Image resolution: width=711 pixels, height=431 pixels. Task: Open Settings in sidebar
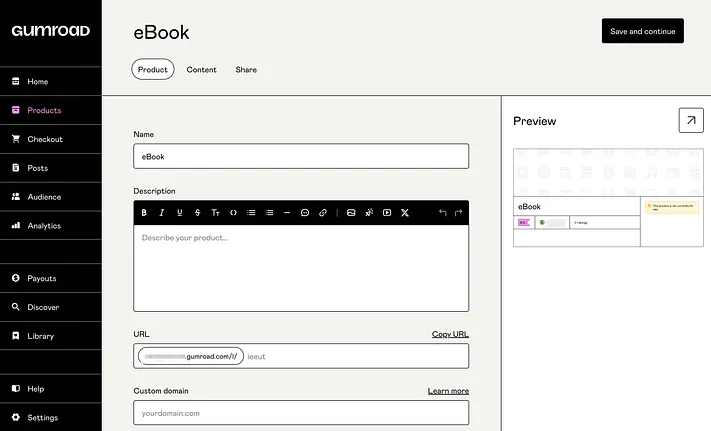coord(51,417)
